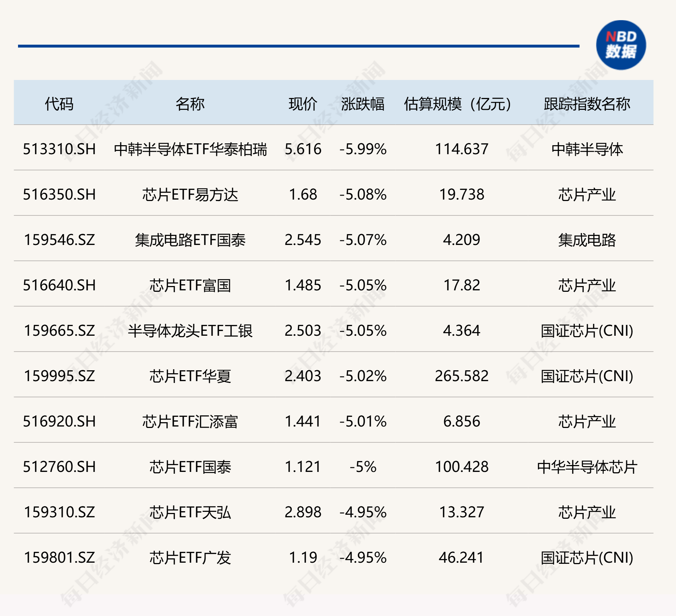The image size is (676, 616).
Task: Click change value -5.99%
Action: (363, 149)
